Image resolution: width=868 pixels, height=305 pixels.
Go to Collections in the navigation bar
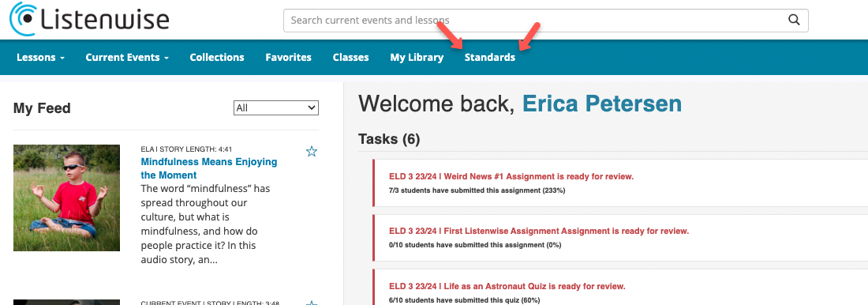pyautogui.click(x=217, y=57)
